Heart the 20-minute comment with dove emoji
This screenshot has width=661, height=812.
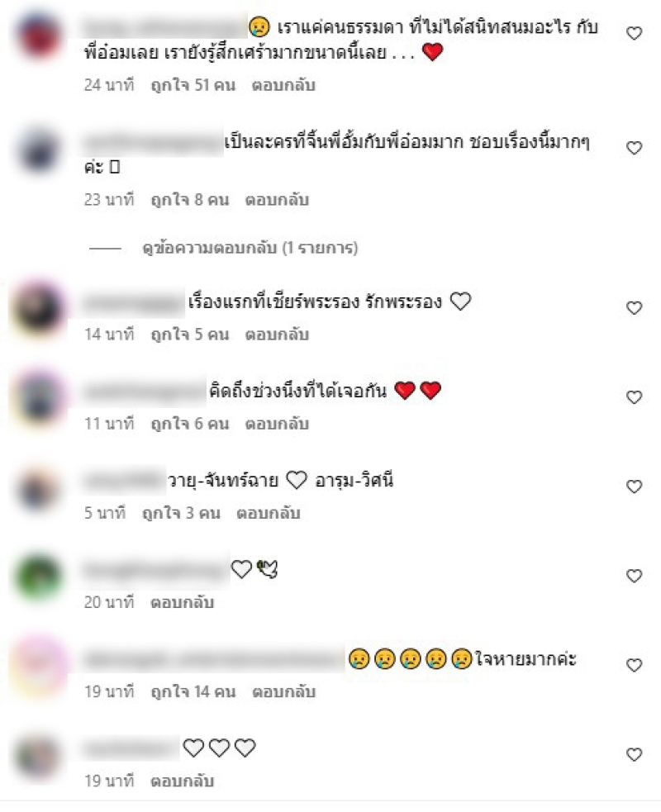(634, 576)
